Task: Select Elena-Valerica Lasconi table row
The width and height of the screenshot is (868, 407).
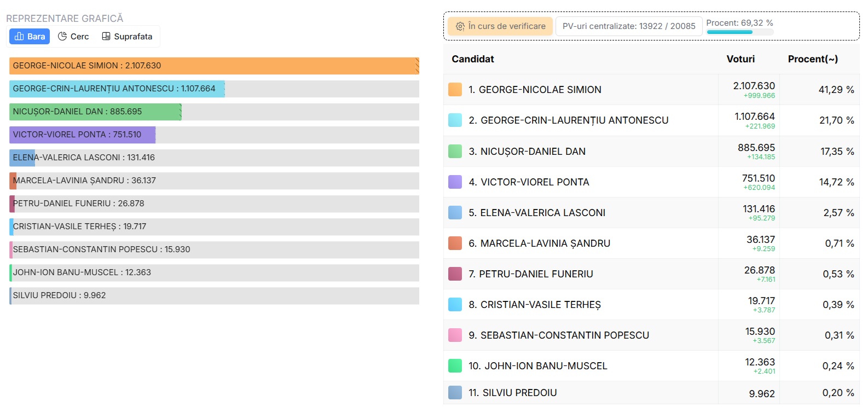Action: pyautogui.click(x=580, y=213)
